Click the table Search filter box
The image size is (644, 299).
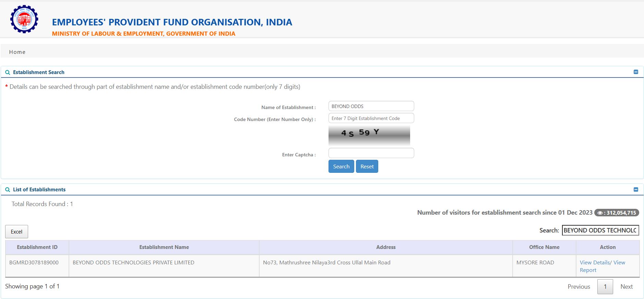pyautogui.click(x=600, y=230)
